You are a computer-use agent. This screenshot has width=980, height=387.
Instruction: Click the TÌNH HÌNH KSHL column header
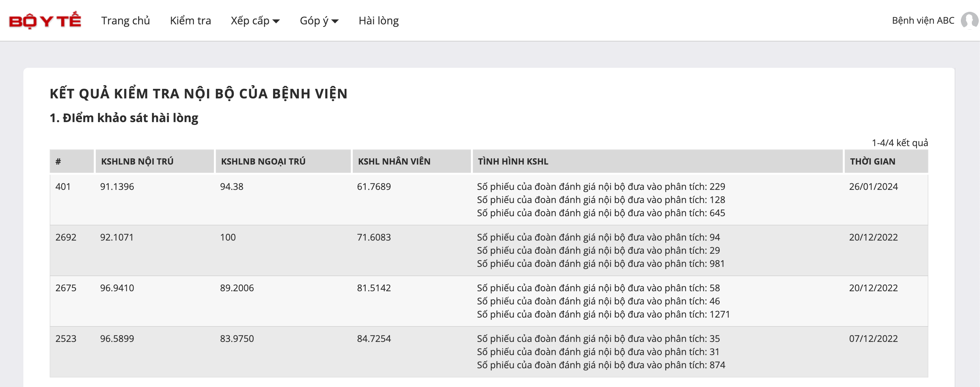[513, 161]
